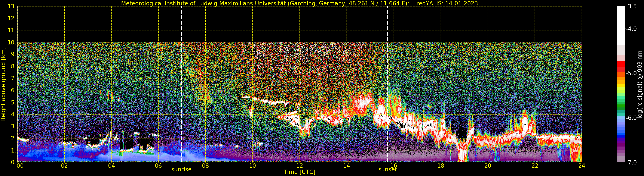Click the '-7.0' colorbar tick label

631,162
